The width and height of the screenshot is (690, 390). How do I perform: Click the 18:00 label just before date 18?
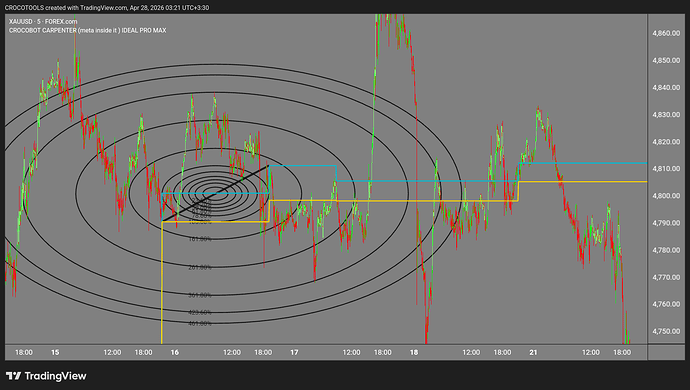coord(383,353)
